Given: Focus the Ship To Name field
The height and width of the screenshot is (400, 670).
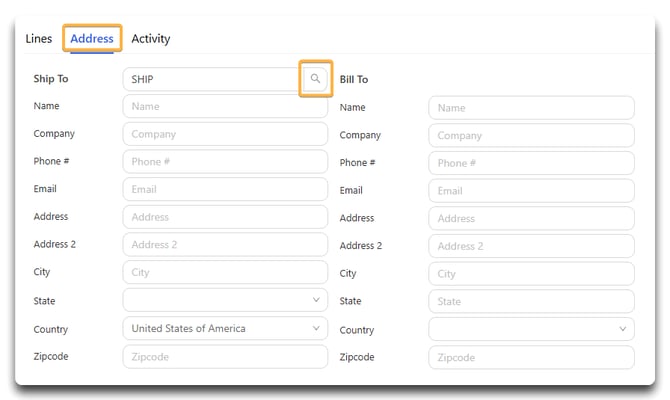Looking at the screenshot, I should tap(225, 106).
